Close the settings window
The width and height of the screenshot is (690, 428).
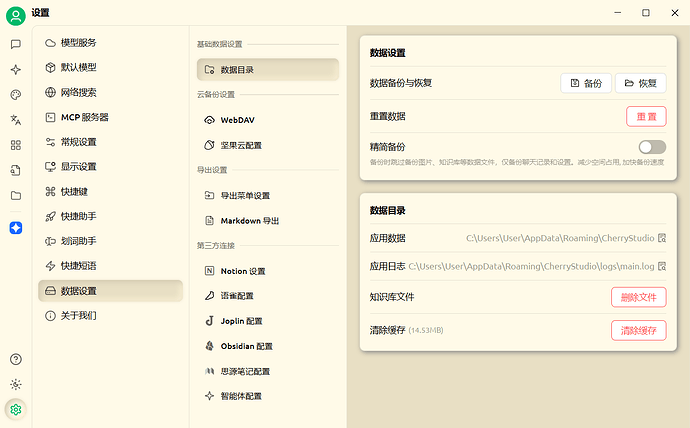pyautogui.click(x=675, y=13)
